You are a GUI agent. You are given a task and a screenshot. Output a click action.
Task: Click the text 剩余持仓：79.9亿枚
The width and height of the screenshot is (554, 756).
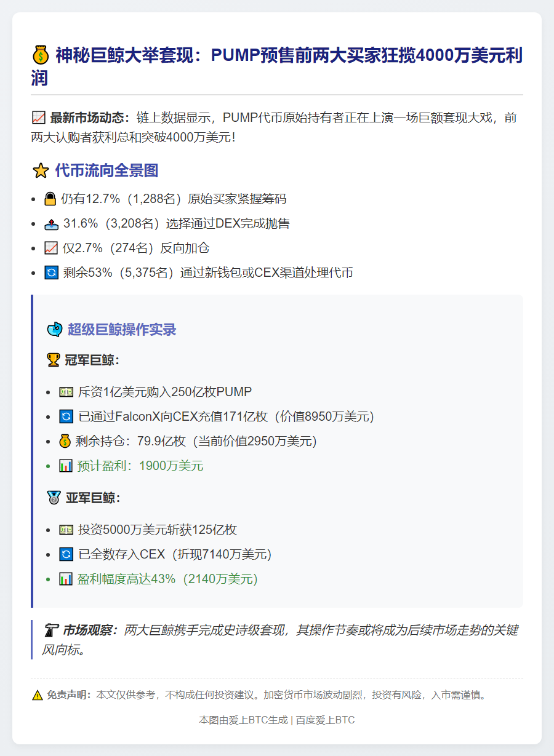coord(132,441)
